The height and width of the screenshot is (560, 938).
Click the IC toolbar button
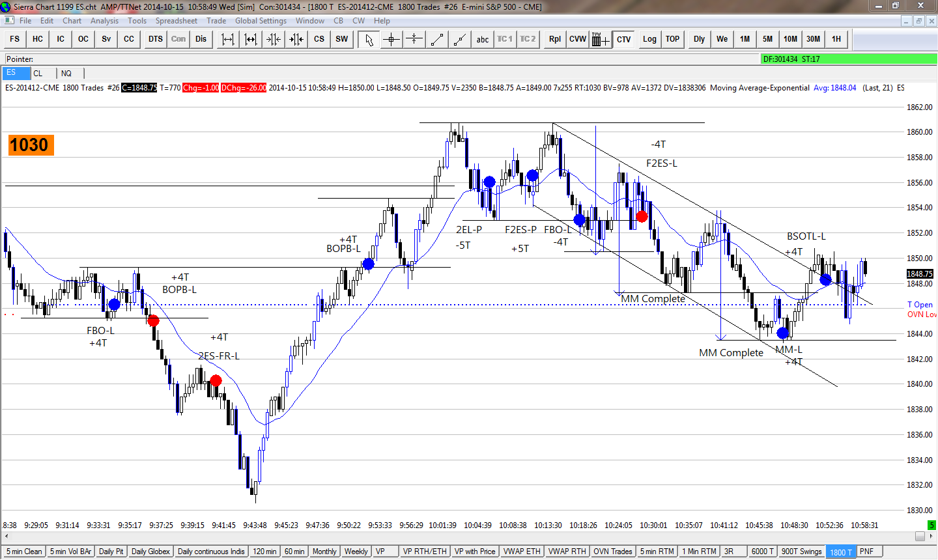tap(61, 39)
